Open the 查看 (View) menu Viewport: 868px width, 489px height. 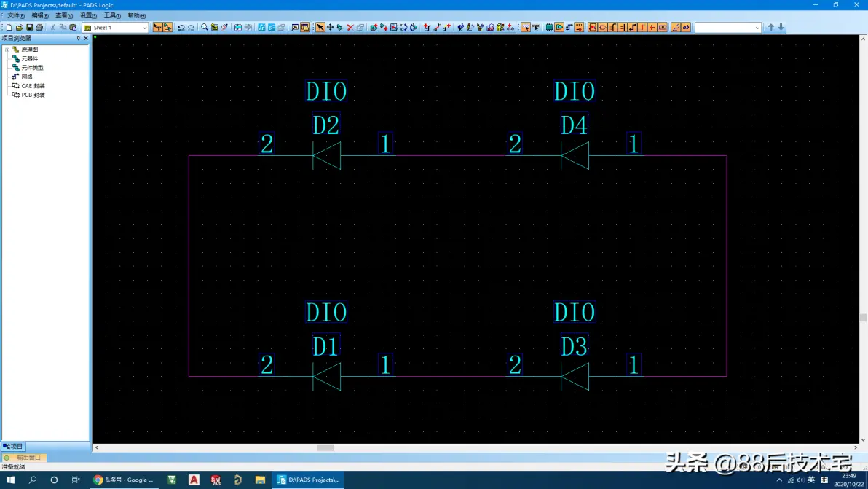tap(63, 15)
